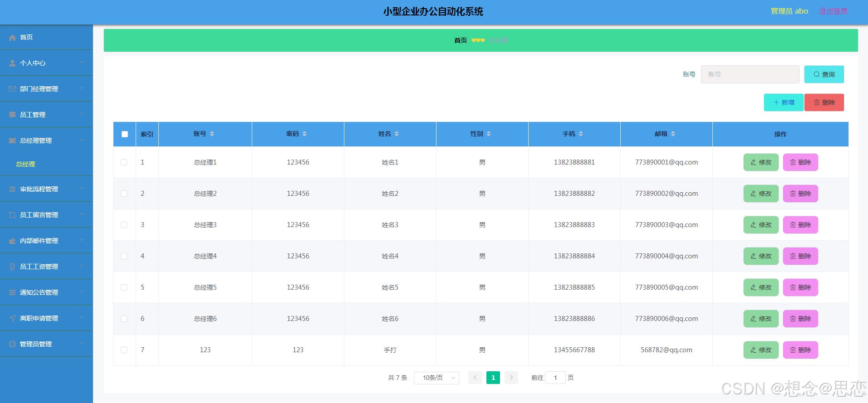868x403 pixels.
Task: Expand the 管理员管理 menu chevron
Action: [x=81, y=344]
